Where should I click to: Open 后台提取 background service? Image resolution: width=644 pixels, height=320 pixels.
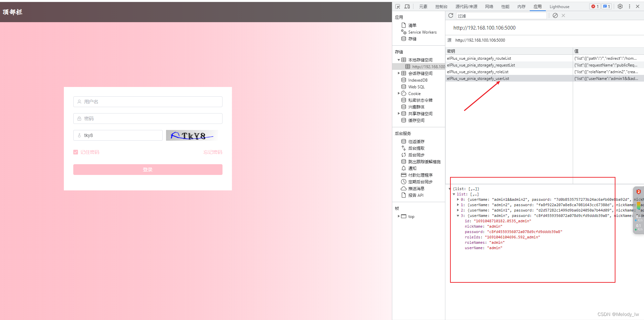tap(416, 148)
